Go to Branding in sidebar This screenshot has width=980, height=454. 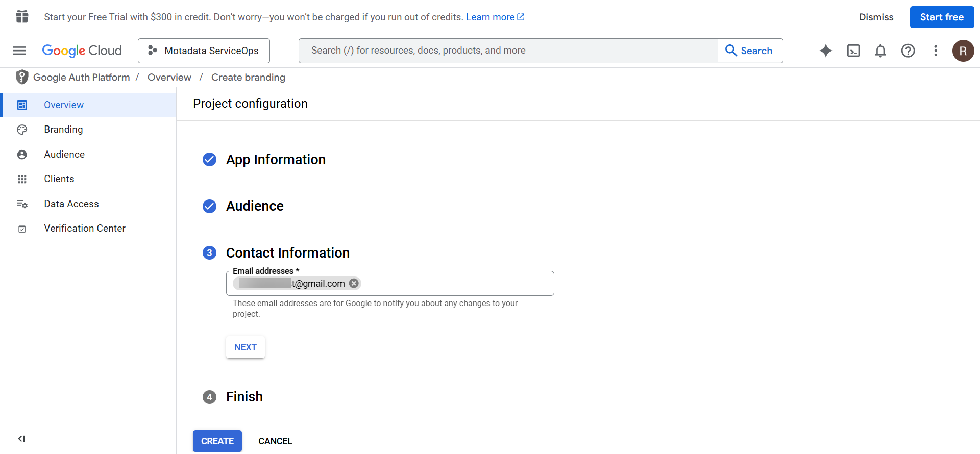coord(63,130)
